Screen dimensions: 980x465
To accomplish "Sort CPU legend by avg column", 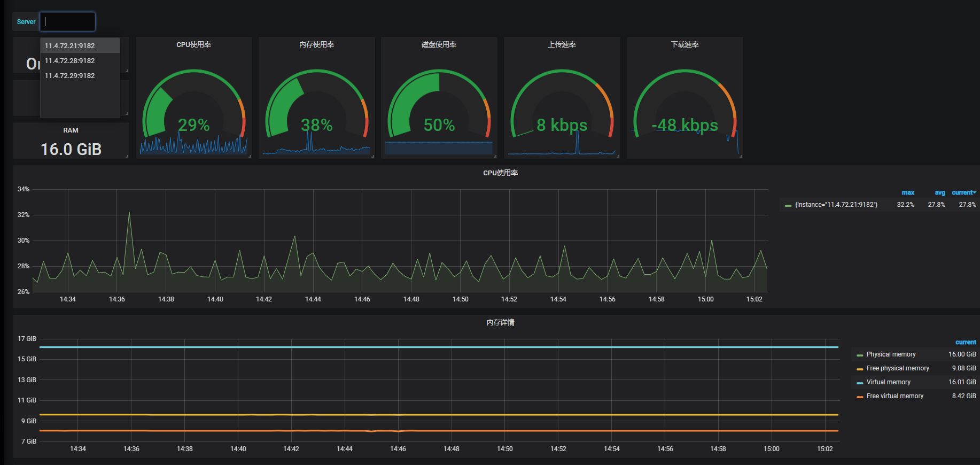I will tap(940, 192).
